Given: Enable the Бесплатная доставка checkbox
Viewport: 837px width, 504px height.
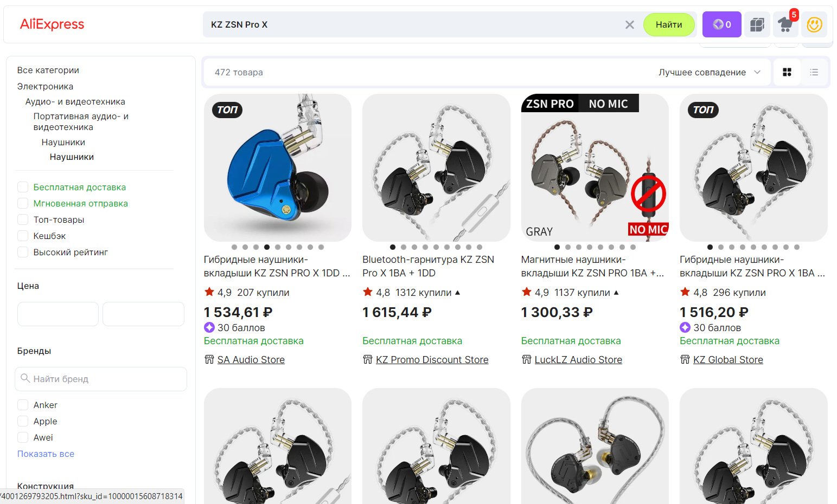Looking at the screenshot, I should [x=23, y=187].
